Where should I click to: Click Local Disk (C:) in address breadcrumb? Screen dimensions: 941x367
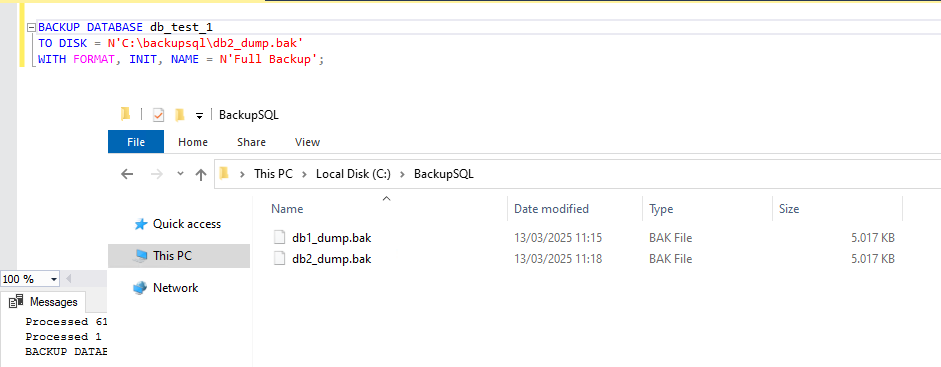pos(353,174)
